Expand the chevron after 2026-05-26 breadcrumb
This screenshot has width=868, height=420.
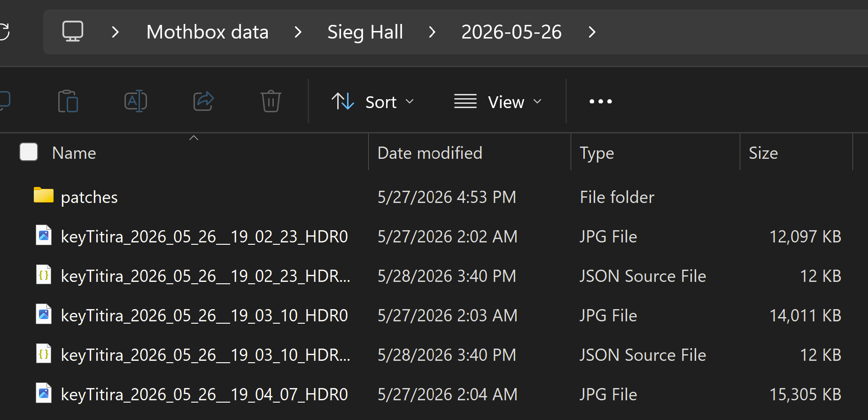592,32
